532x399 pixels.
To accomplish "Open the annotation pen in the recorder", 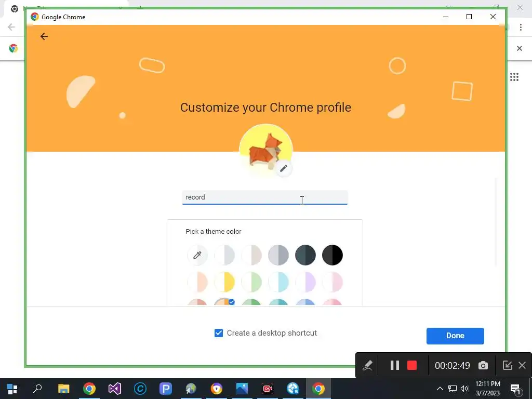I will tap(367, 365).
